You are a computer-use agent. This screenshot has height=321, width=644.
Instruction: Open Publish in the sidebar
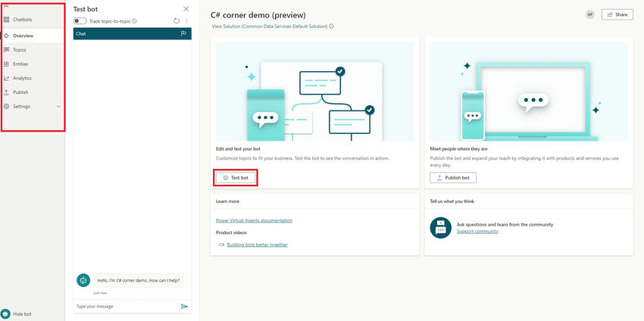pos(33,92)
